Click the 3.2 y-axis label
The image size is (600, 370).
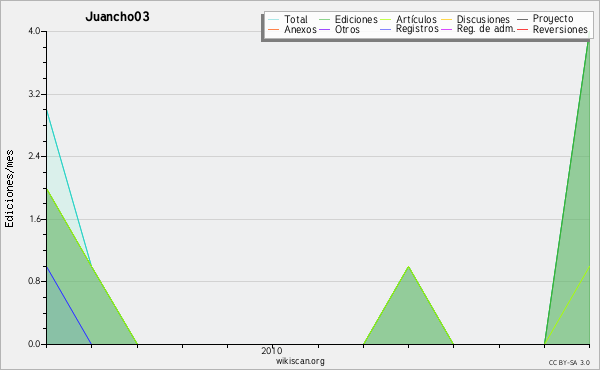coord(34,94)
